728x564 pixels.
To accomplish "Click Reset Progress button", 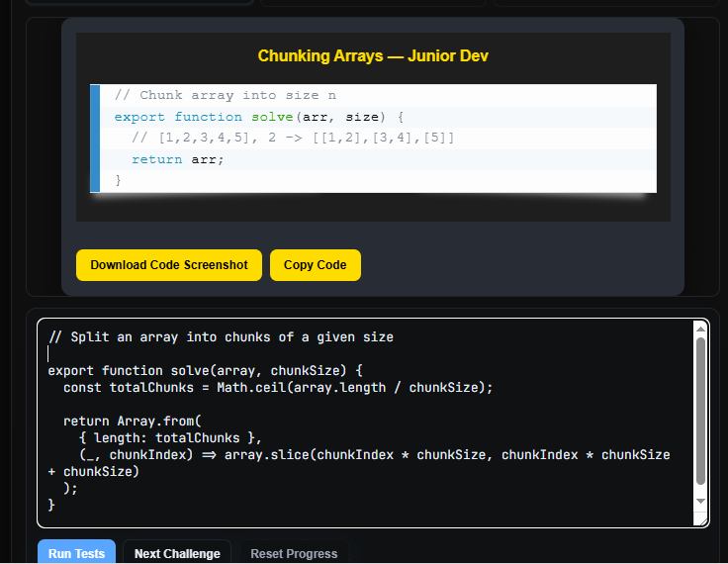I will tap(294, 553).
